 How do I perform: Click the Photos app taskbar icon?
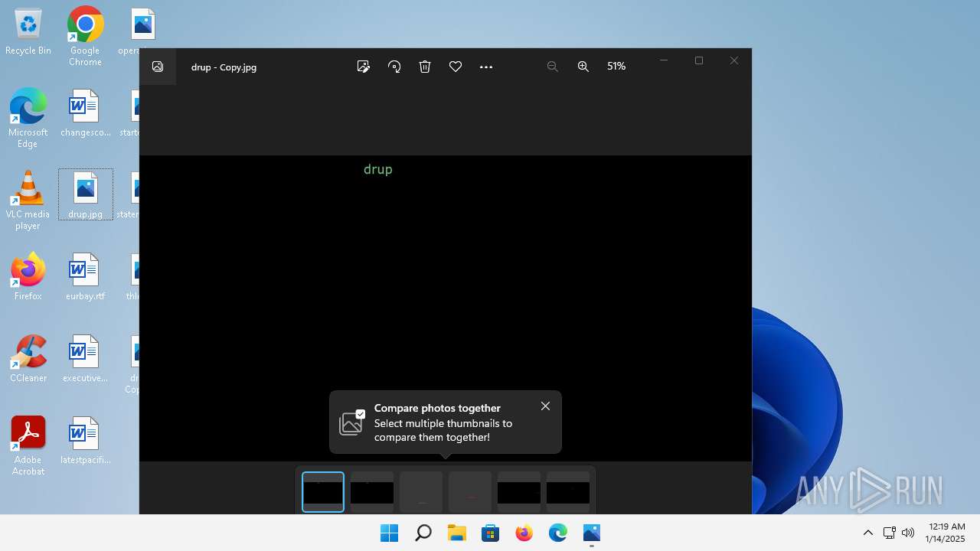(x=591, y=533)
